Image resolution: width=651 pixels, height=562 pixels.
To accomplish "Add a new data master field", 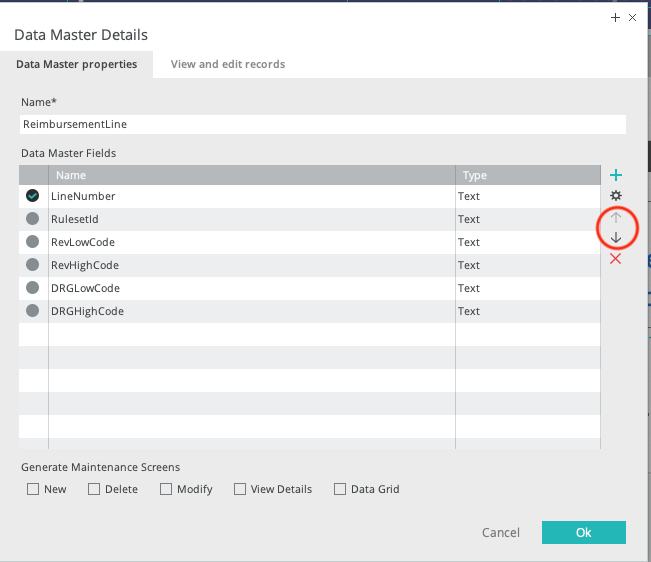I will 616,175.
